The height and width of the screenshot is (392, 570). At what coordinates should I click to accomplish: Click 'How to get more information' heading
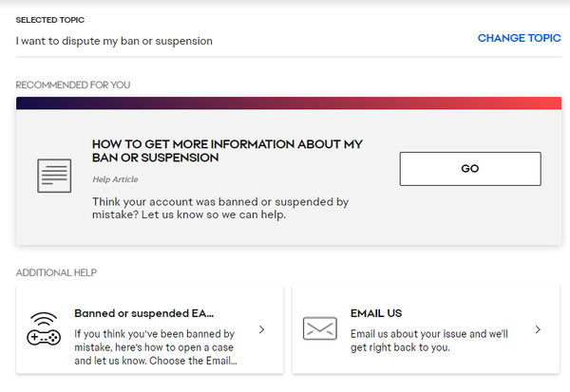(x=227, y=151)
